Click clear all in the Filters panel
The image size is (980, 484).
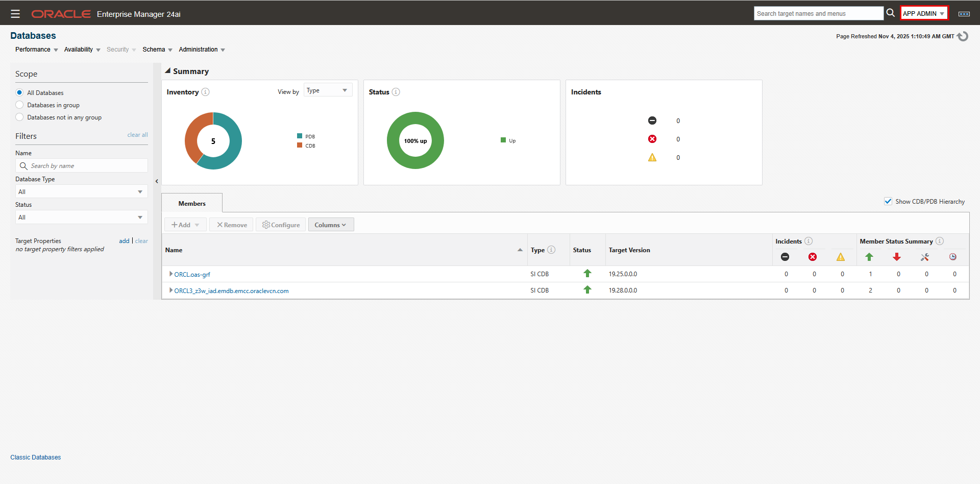(137, 135)
